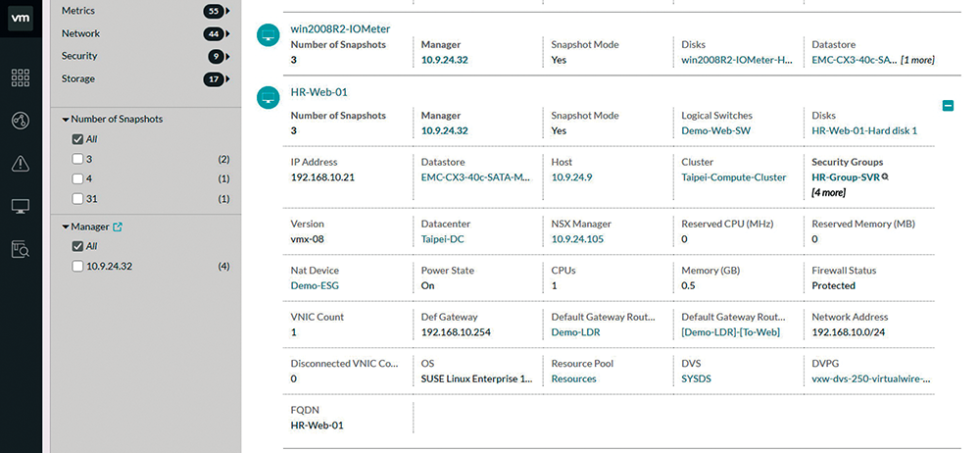
Task: Click the HR-Web-01 VM icon
Action: pyautogui.click(x=269, y=97)
